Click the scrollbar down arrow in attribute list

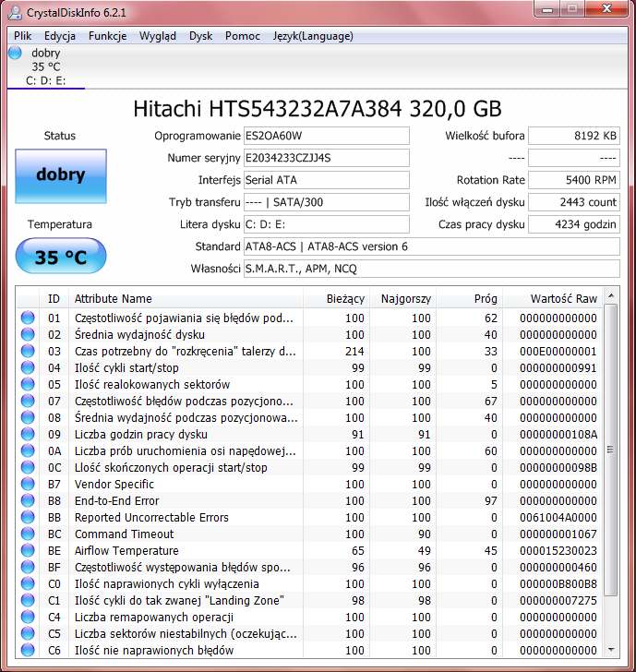(x=611, y=650)
